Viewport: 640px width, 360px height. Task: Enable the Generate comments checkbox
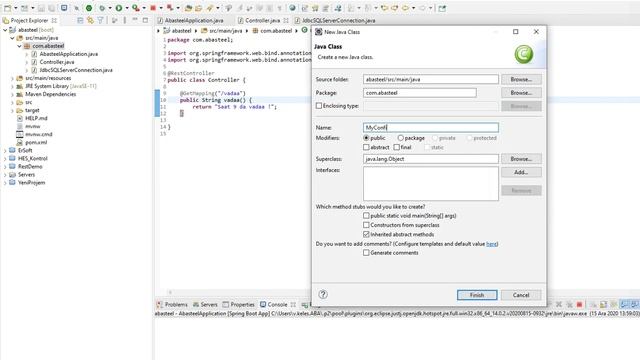click(x=366, y=253)
